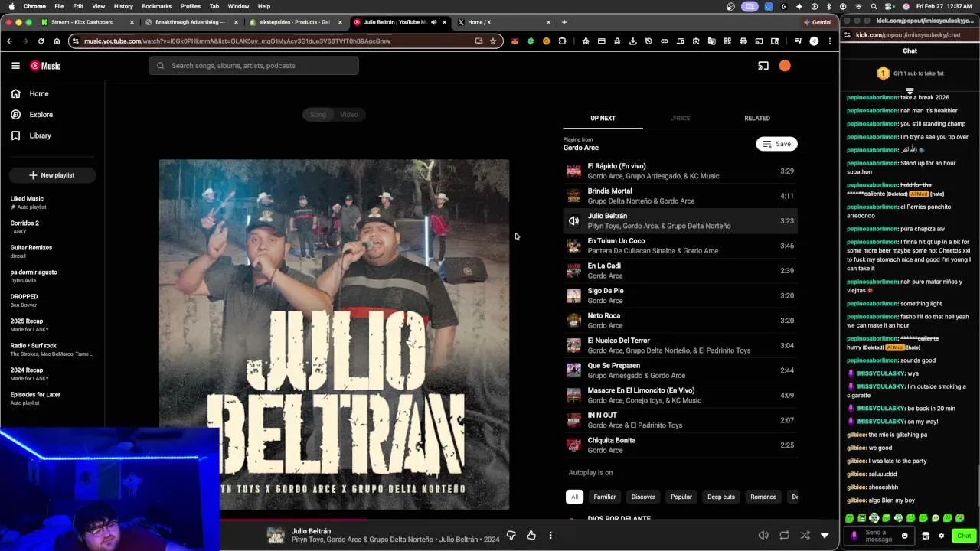Open the Profiles menu in menu bar

[191, 6]
